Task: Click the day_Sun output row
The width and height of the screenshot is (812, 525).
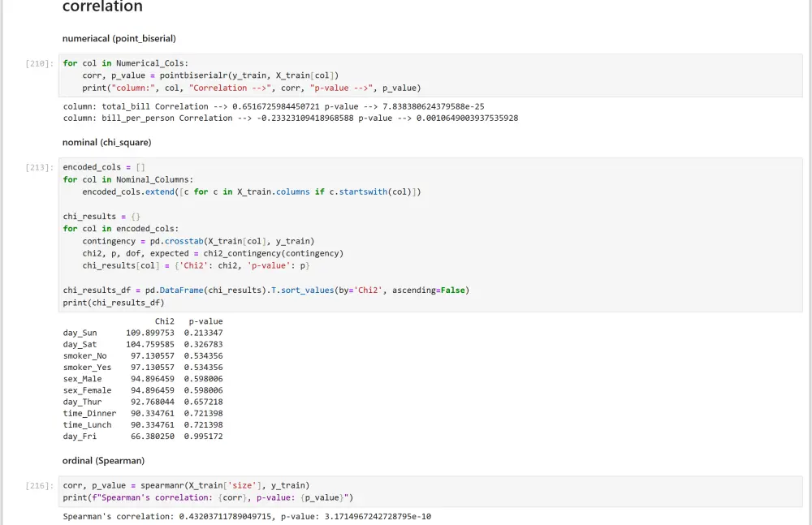Action: 143,333
